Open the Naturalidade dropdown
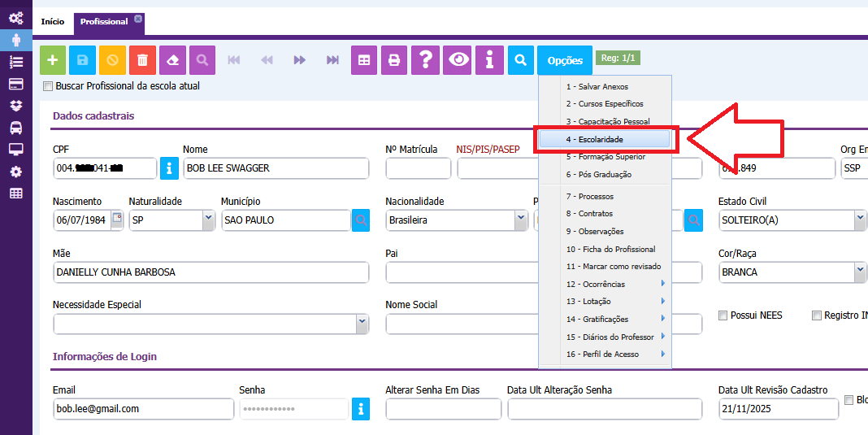The image size is (868, 435). click(208, 220)
